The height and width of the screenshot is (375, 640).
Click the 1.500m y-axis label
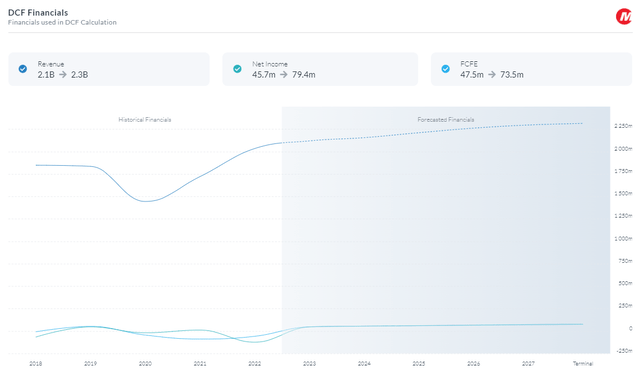623,193
